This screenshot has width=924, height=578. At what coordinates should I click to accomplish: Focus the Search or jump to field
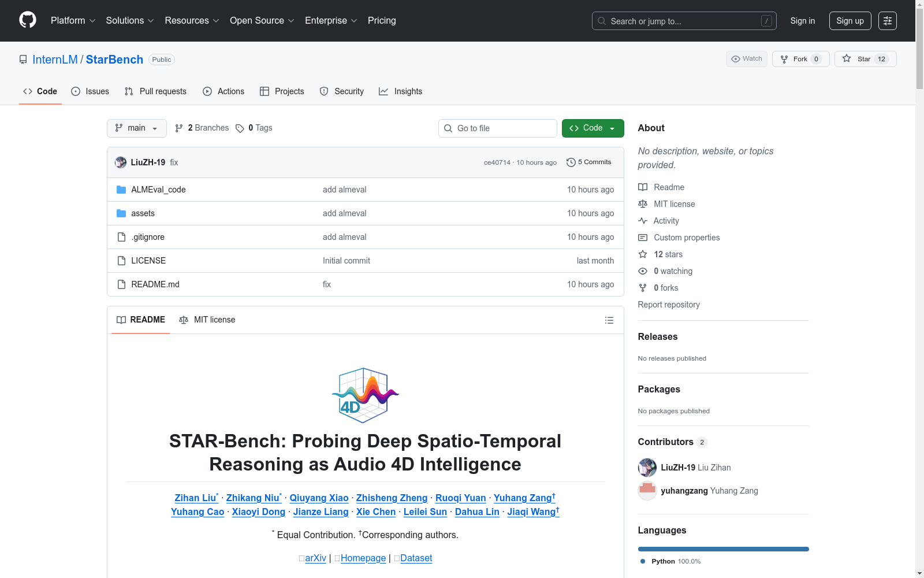tap(684, 21)
